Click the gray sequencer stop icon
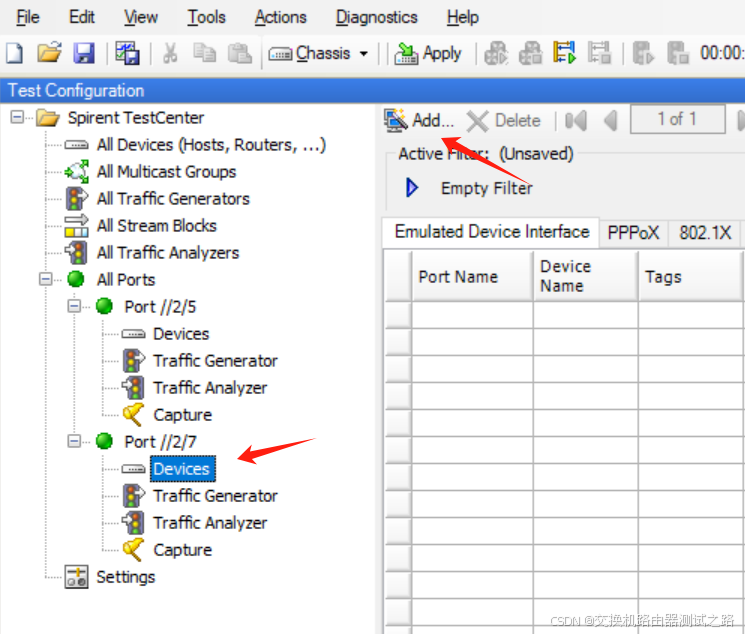Viewport: 745px width, 634px height. click(599, 53)
